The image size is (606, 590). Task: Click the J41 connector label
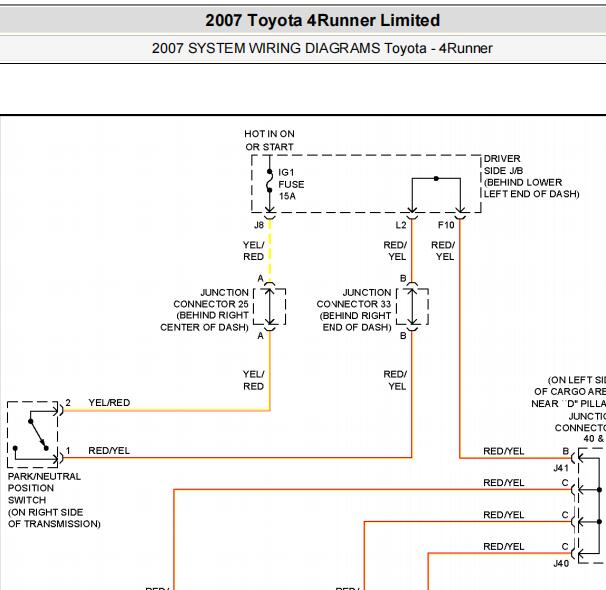[x=561, y=468]
